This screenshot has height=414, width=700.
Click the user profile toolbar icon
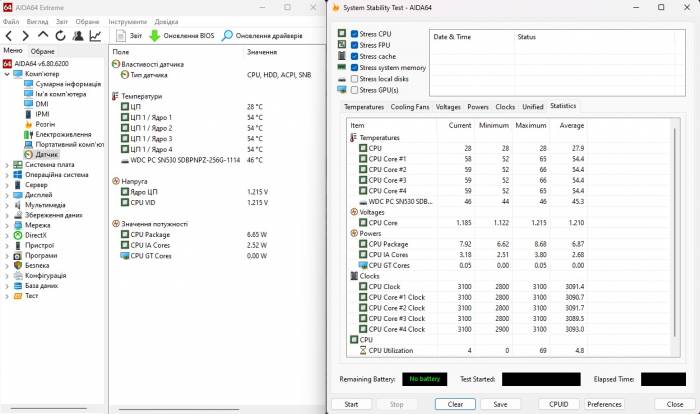[78, 36]
